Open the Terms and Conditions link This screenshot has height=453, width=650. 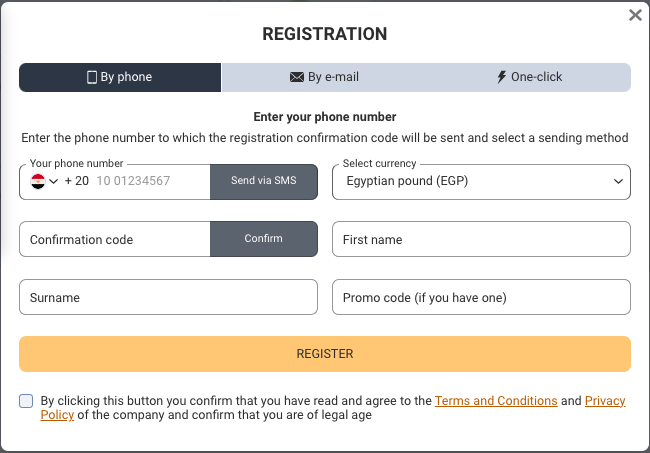[x=496, y=401]
